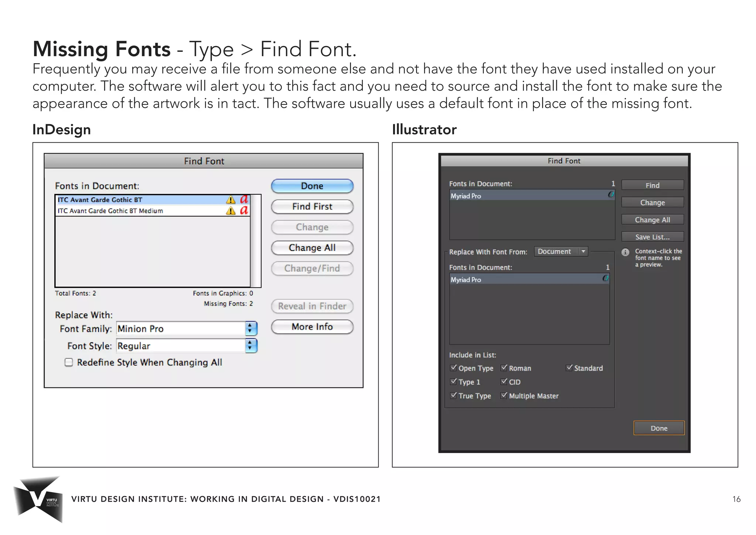Click Find First button
Screen dimensions: 756x535
[x=312, y=207]
